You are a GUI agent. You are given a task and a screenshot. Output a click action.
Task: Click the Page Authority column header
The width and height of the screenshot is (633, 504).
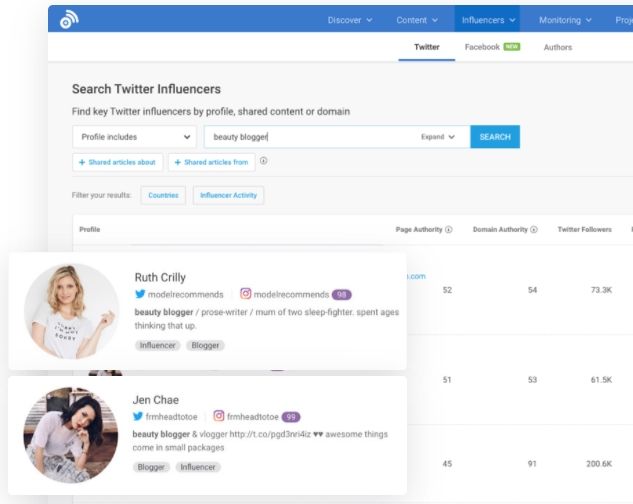coord(419,229)
